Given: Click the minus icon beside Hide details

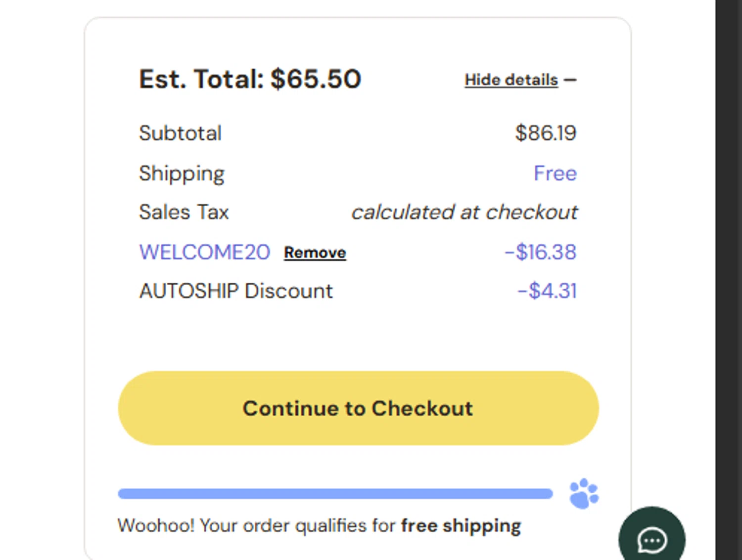Looking at the screenshot, I should 570,80.
